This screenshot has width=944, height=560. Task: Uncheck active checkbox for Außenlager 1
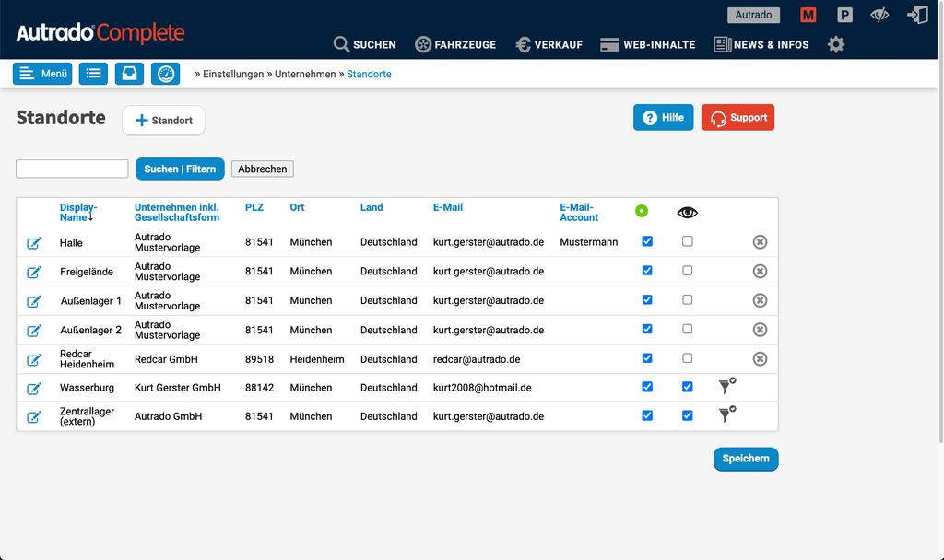647,299
